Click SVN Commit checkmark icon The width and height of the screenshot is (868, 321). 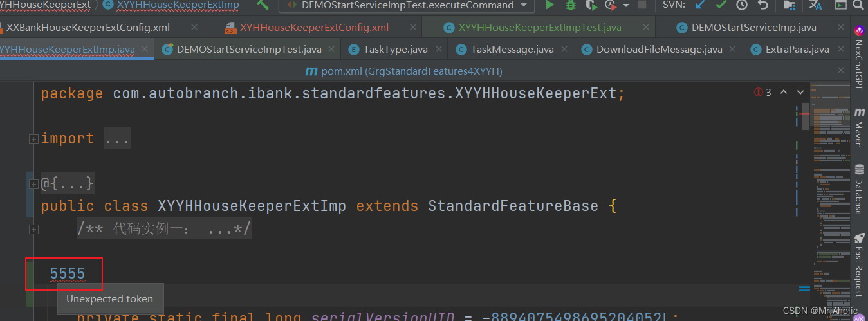pyautogui.click(x=721, y=5)
